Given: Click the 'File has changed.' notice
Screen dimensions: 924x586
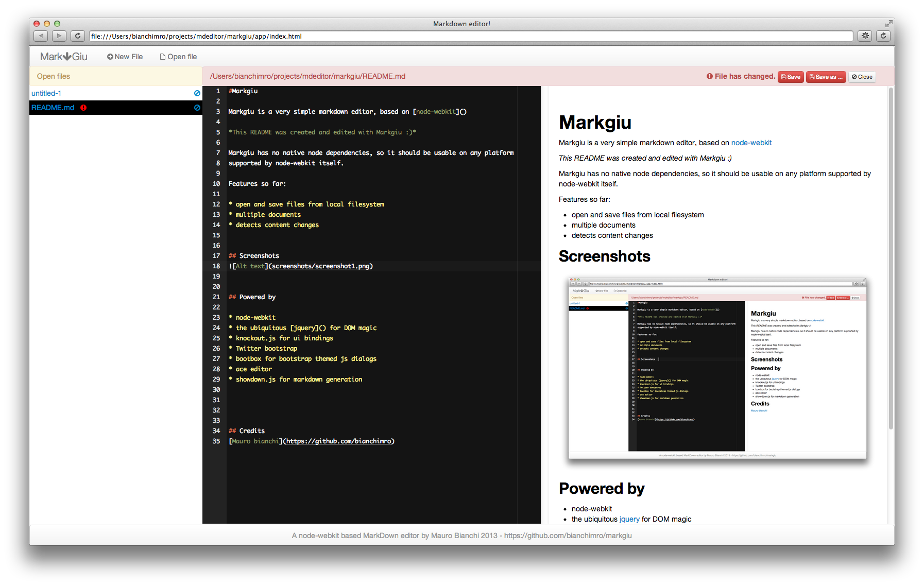Looking at the screenshot, I should coord(745,76).
